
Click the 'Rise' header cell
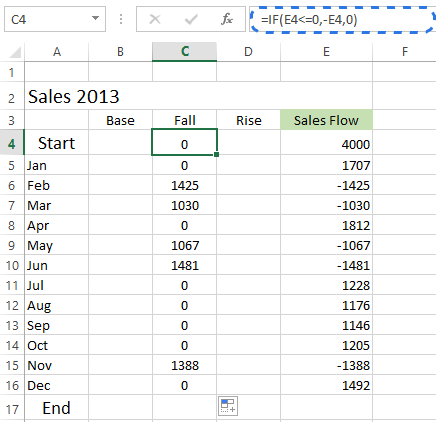(x=249, y=120)
